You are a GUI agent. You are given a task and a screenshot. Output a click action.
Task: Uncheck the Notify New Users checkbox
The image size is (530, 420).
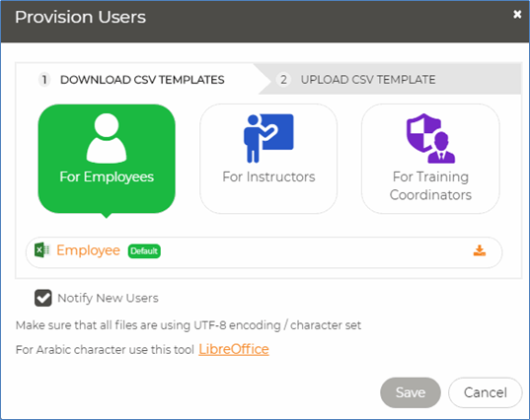[42, 298]
